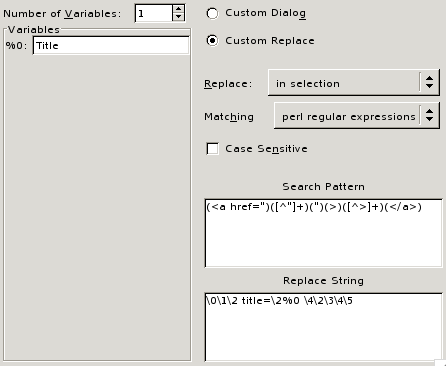Click the Custom Dialog label text
Image resolution: width=446 pixels, height=366 pixels.
coord(265,13)
